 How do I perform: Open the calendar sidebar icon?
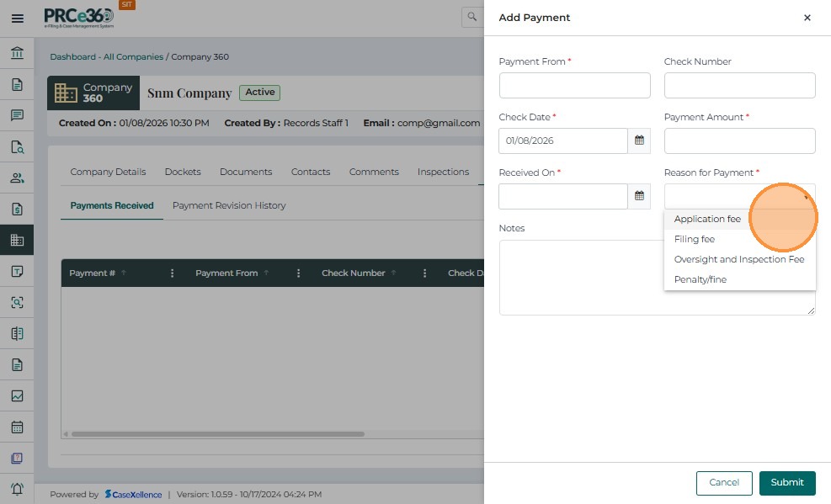pos(17,427)
